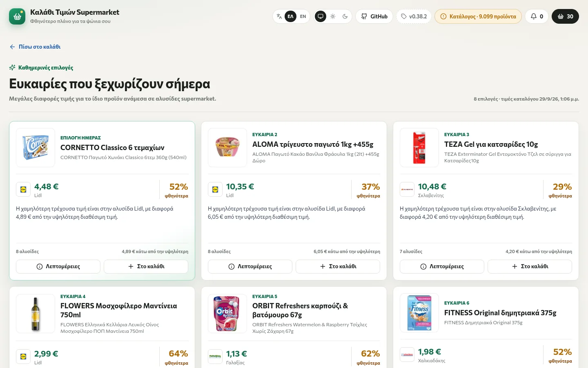This screenshot has height=368, width=588.
Task: Add ALOMA ice cream Στο καλάθι
Action: (x=338, y=266)
